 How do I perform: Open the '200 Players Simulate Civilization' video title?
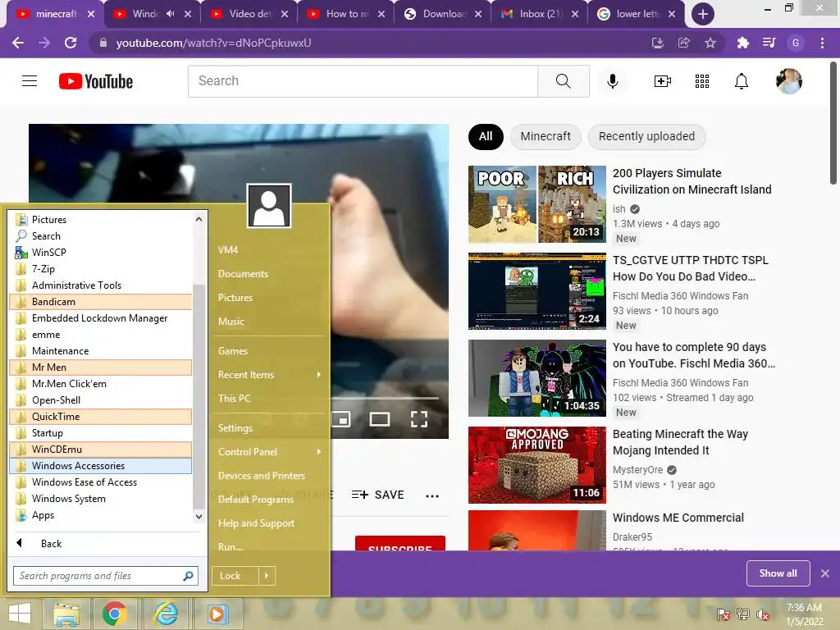[x=692, y=181]
